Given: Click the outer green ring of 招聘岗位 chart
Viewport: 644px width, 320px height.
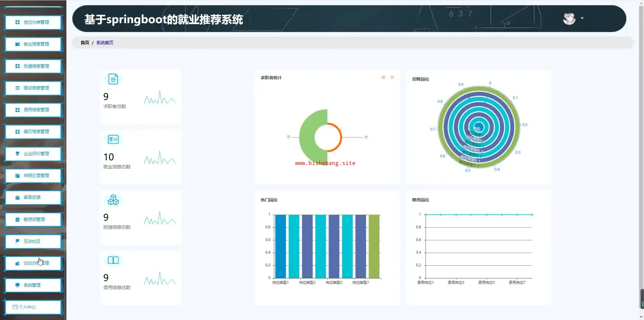Looking at the screenshot, I should [479, 89].
